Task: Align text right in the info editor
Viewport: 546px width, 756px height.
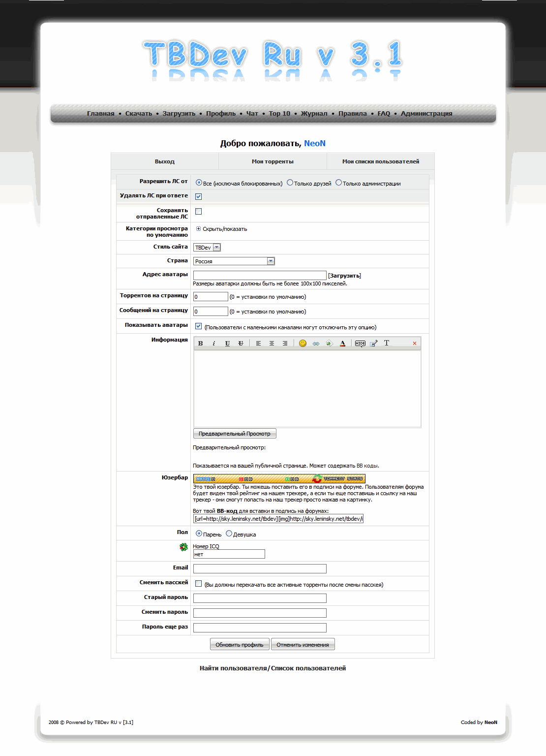Action: [285, 343]
